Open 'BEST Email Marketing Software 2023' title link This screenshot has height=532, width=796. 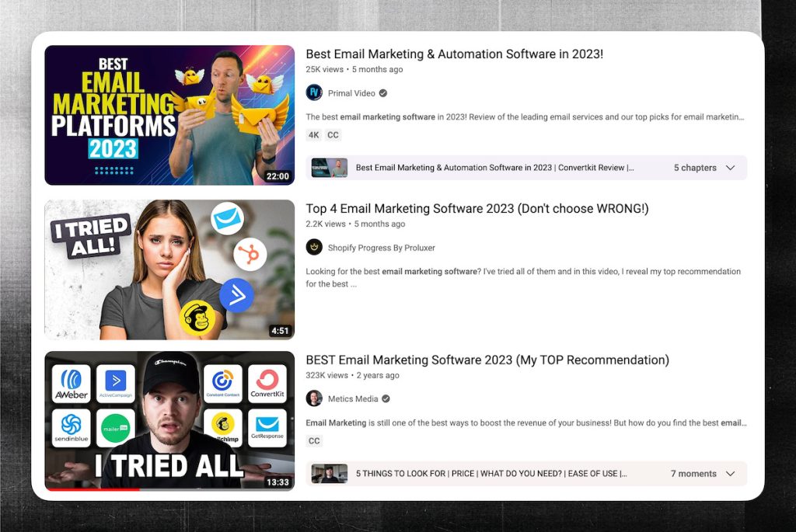click(487, 360)
